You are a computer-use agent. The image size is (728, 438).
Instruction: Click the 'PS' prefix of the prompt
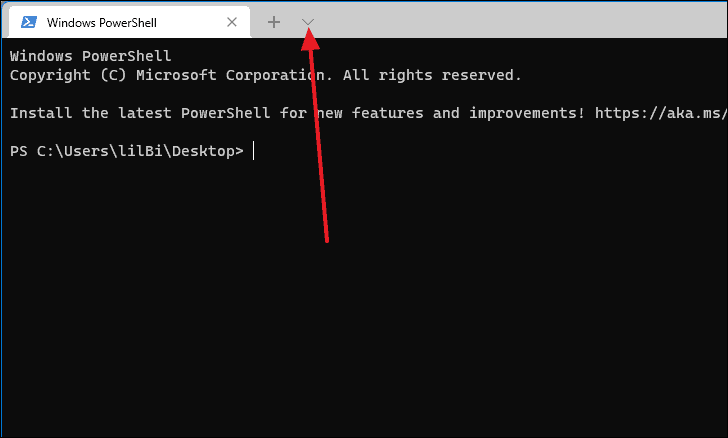[x=19, y=151]
